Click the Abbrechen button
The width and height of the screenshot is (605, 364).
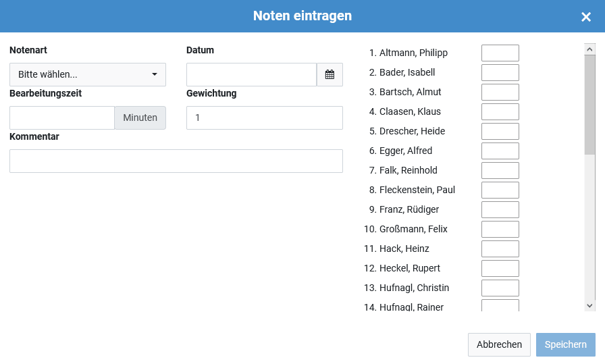click(x=499, y=344)
